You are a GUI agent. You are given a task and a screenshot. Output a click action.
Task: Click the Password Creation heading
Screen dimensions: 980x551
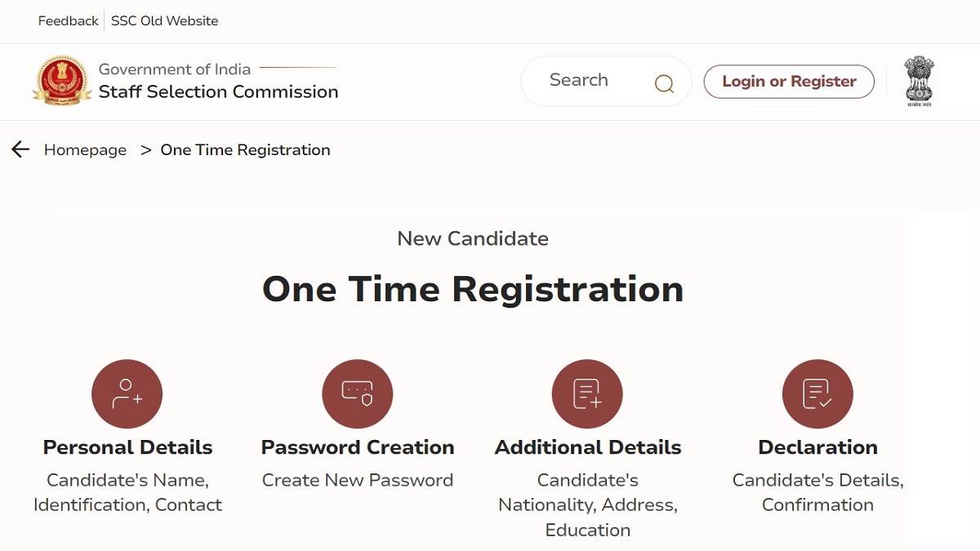[358, 447]
